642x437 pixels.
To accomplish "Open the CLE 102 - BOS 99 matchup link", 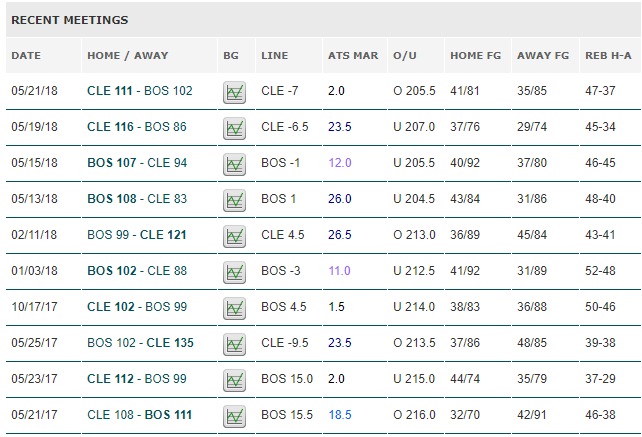I will [137, 307].
